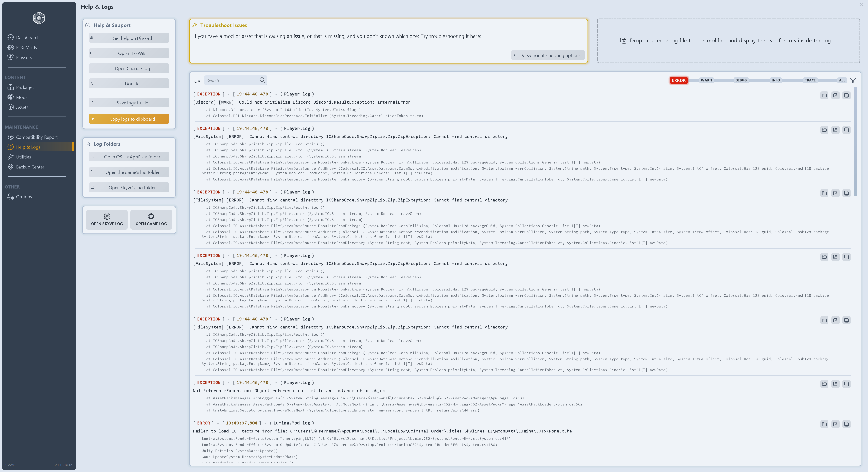Click Get help on Discord

[x=129, y=38]
